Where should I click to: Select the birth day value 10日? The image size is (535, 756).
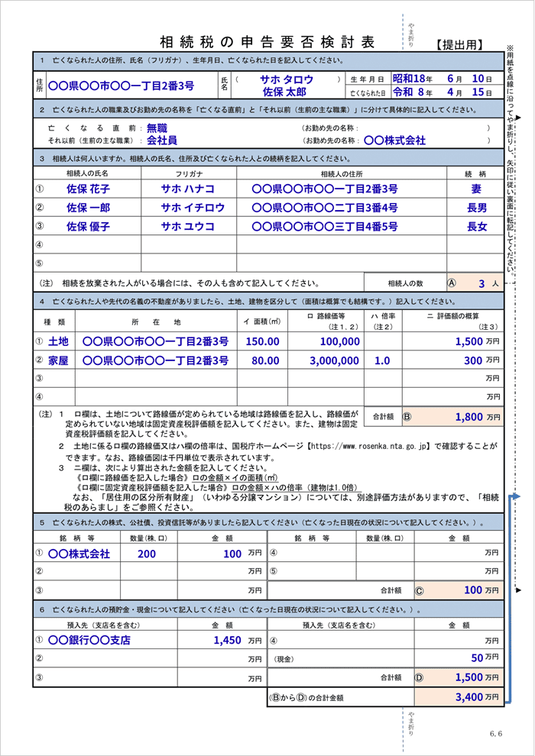(x=482, y=79)
